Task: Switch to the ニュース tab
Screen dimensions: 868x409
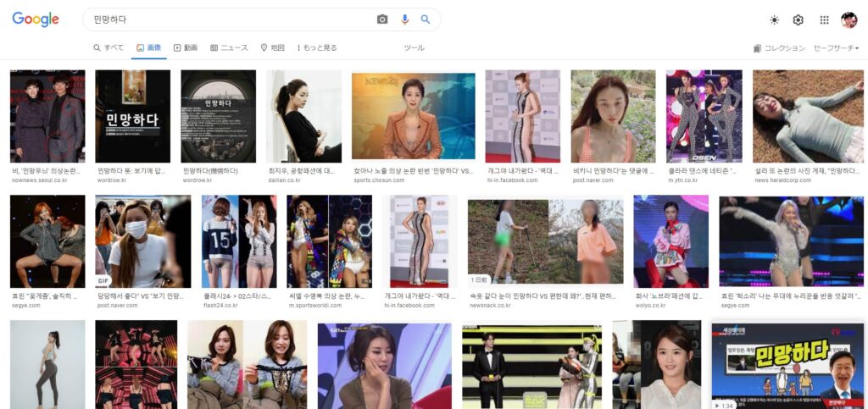Action: (x=229, y=48)
